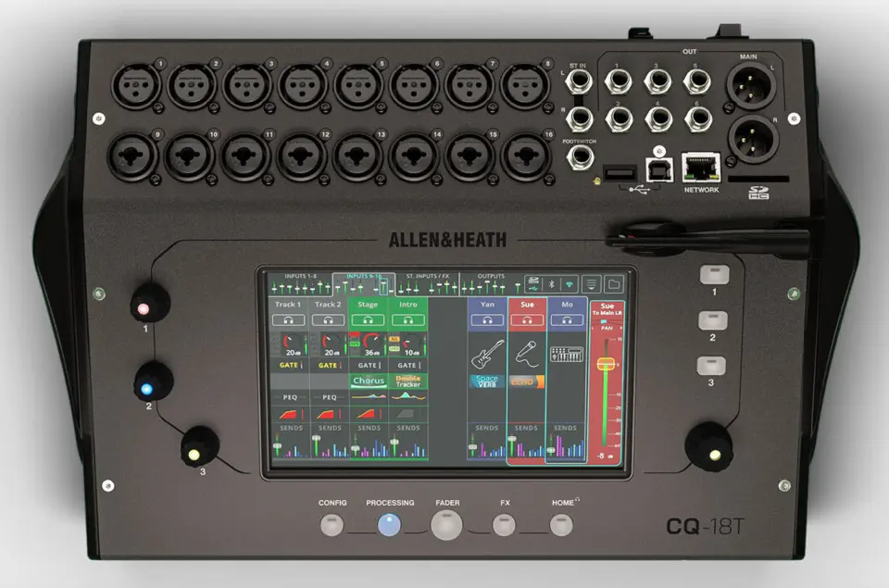Push the FX hardware button
This screenshot has height=588, width=889.
[504, 525]
